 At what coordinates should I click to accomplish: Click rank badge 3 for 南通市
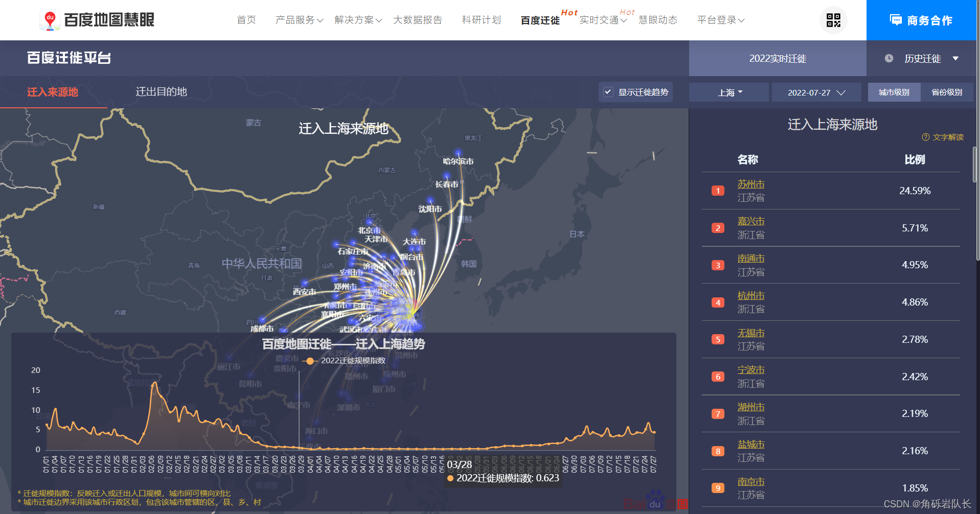pyautogui.click(x=718, y=265)
